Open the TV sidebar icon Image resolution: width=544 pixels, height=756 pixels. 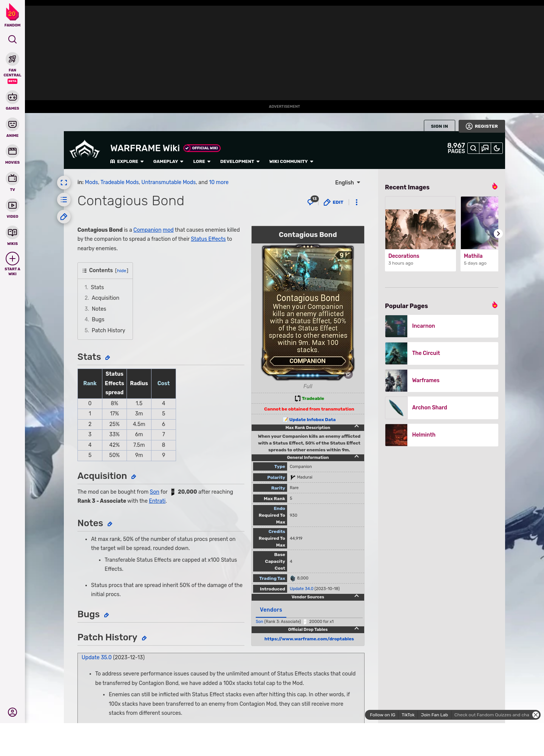12,178
